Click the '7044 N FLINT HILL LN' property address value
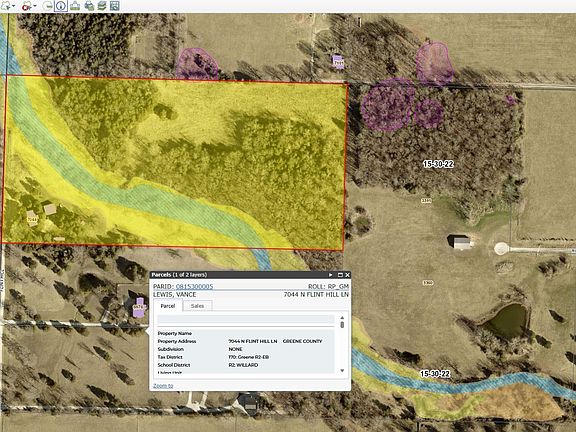 (253, 341)
